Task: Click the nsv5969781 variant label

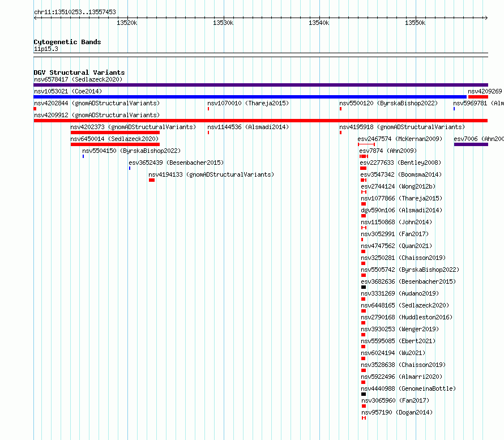Action: [479, 103]
